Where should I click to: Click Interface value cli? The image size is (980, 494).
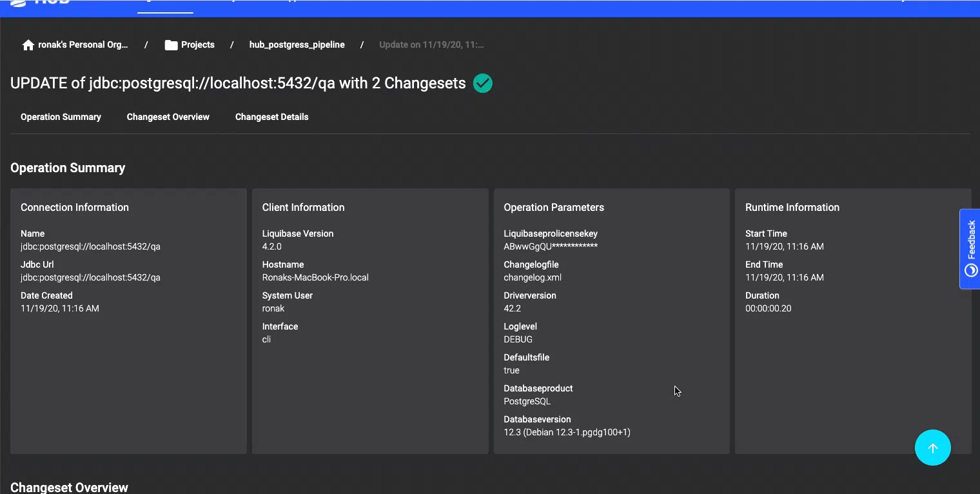(x=266, y=340)
